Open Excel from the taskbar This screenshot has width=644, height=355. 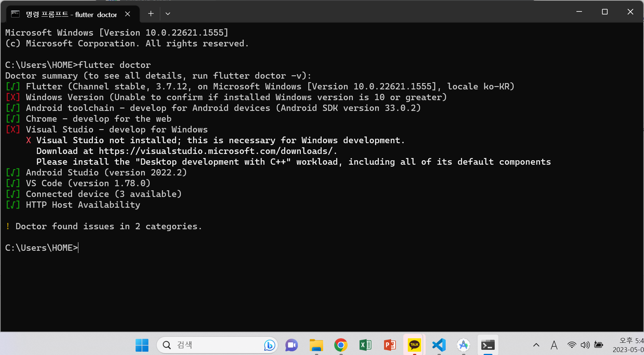pyautogui.click(x=365, y=345)
